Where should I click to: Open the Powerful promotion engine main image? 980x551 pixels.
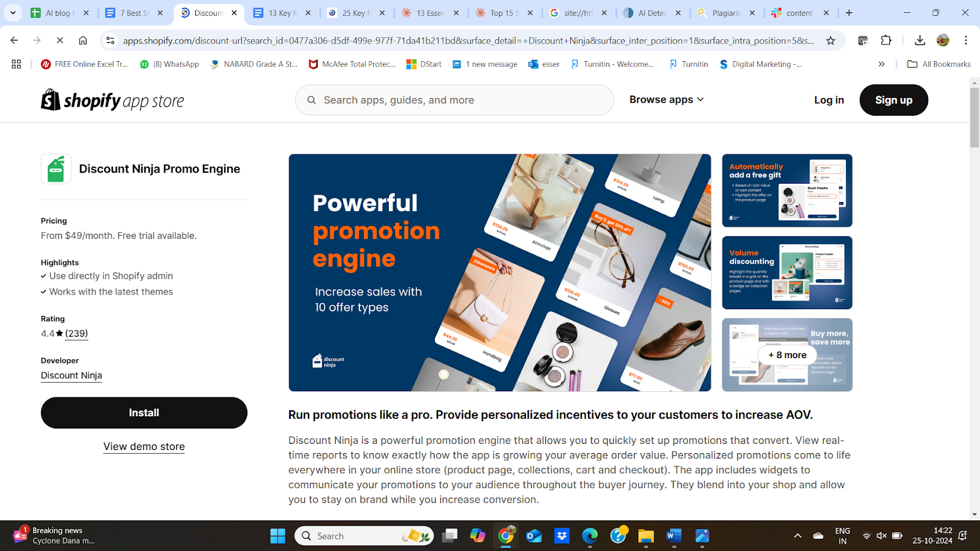[500, 272]
